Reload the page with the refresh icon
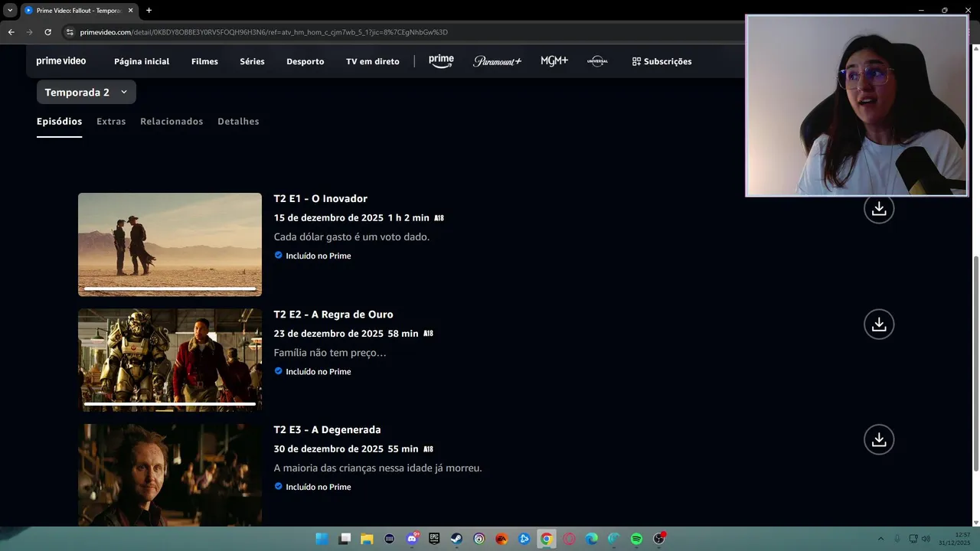This screenshot has width=980, height=551. (x=47, y=32)
